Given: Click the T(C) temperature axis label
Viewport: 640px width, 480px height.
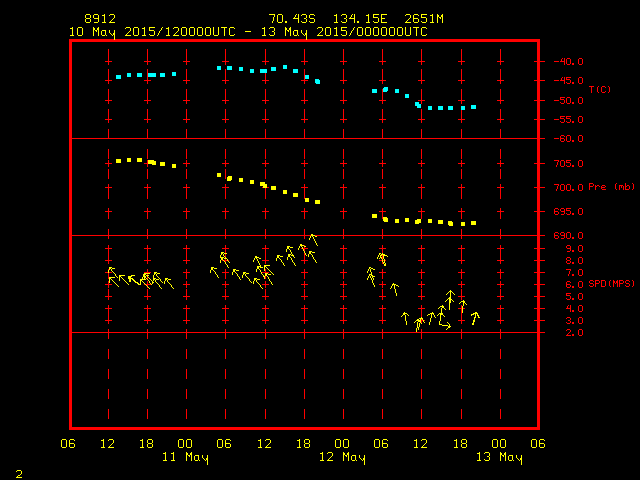Looking at the screenshot, I should click(600, 89).
